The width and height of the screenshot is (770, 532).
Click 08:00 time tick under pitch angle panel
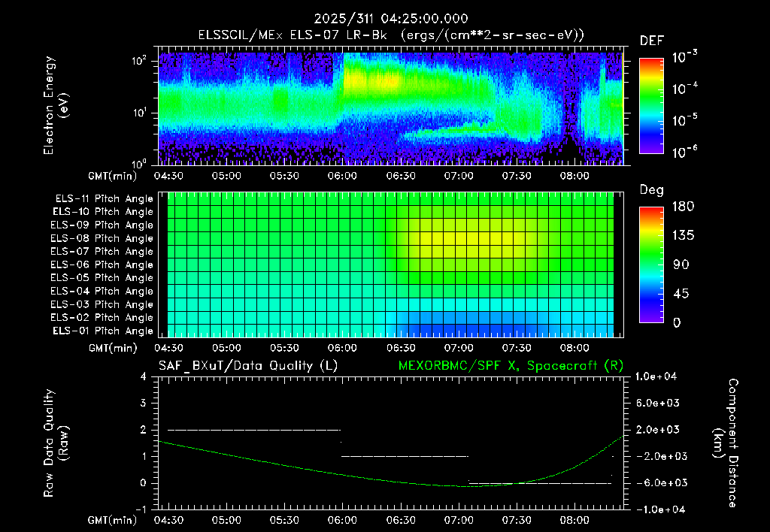pyautogui.click(x=574, y=348)
